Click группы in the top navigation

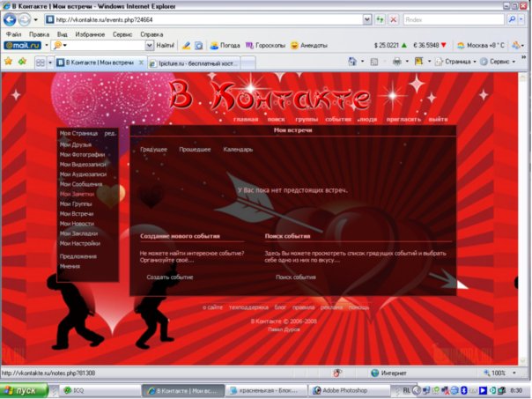pos(307,120)
